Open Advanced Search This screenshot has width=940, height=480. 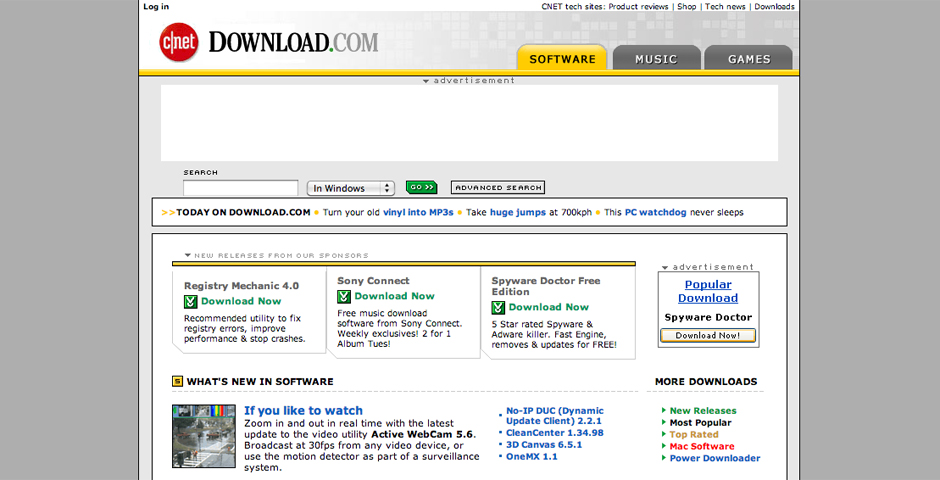498,188
